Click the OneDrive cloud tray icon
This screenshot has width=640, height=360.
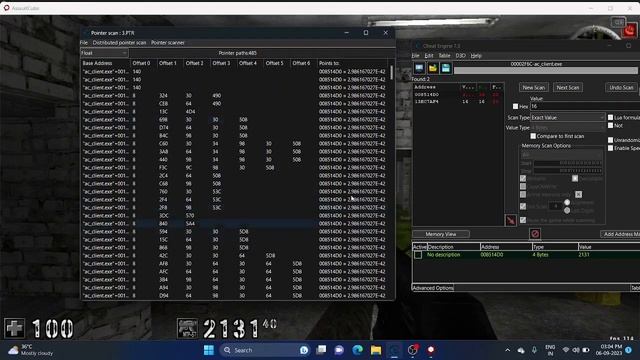[521, 350]
